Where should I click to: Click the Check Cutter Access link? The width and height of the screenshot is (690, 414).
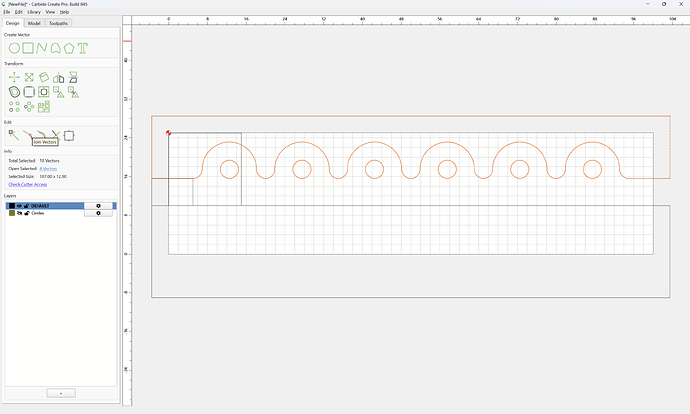point(28,184)
